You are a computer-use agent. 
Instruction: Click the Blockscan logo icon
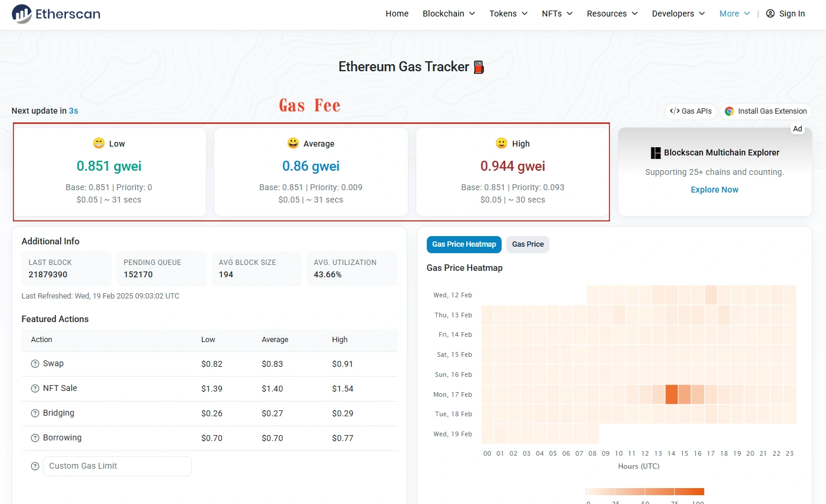656,153
